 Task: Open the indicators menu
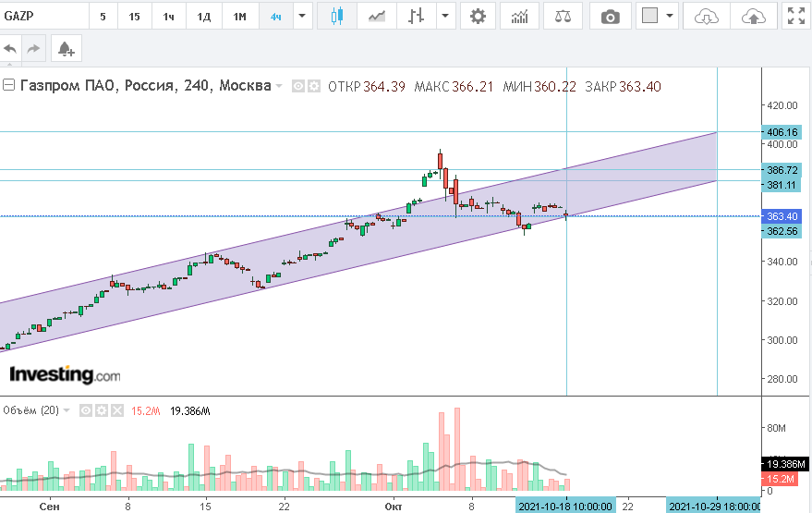(x=519, y=16)
